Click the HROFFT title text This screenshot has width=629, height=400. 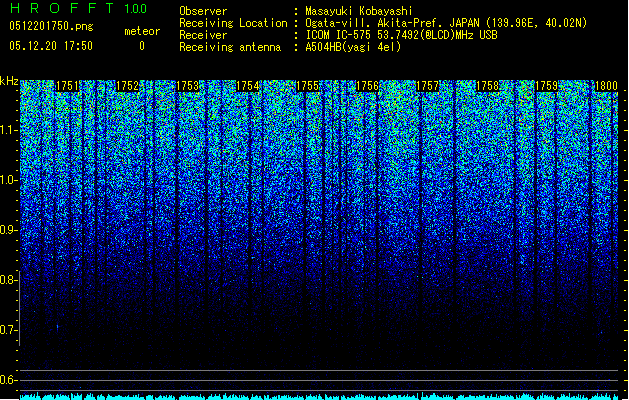click(x=63, y=8)
